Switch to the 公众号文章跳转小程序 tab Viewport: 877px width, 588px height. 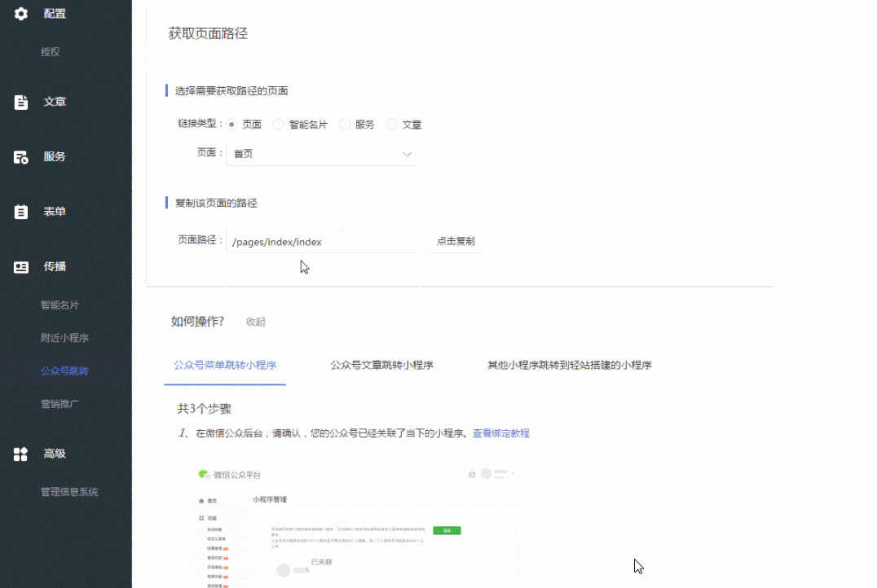coord(381,365)
